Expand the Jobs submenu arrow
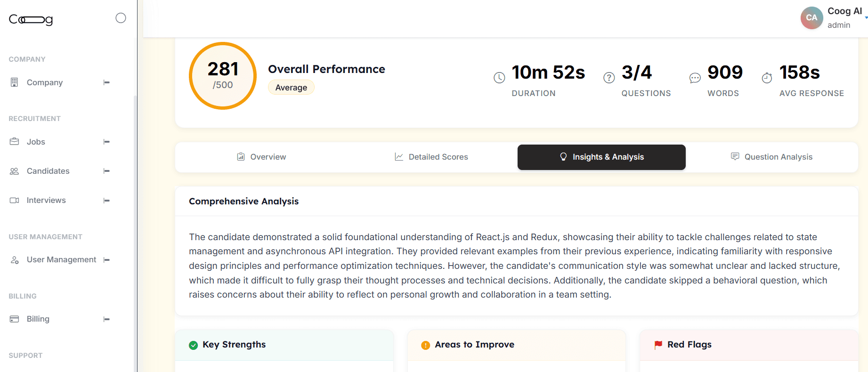The image size is (868, 372). [x=106, y=142]
